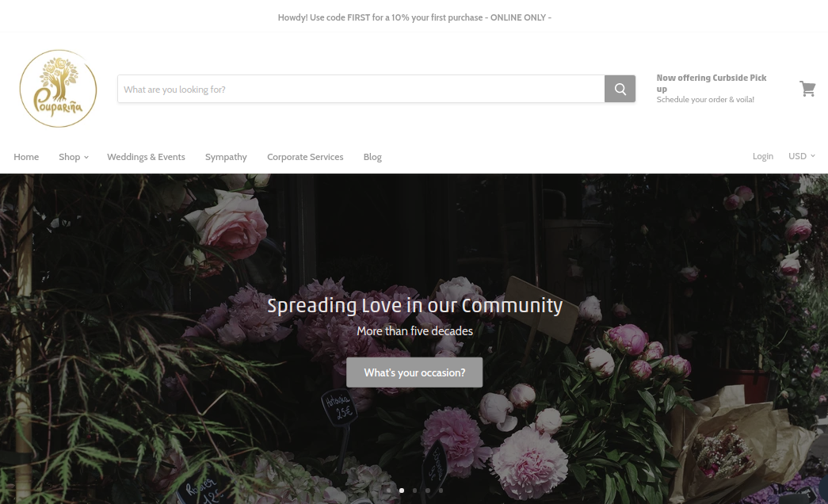Click the What's your occasion? button
The width and height of the screenshot is (828, 504).
coord(414,372)
